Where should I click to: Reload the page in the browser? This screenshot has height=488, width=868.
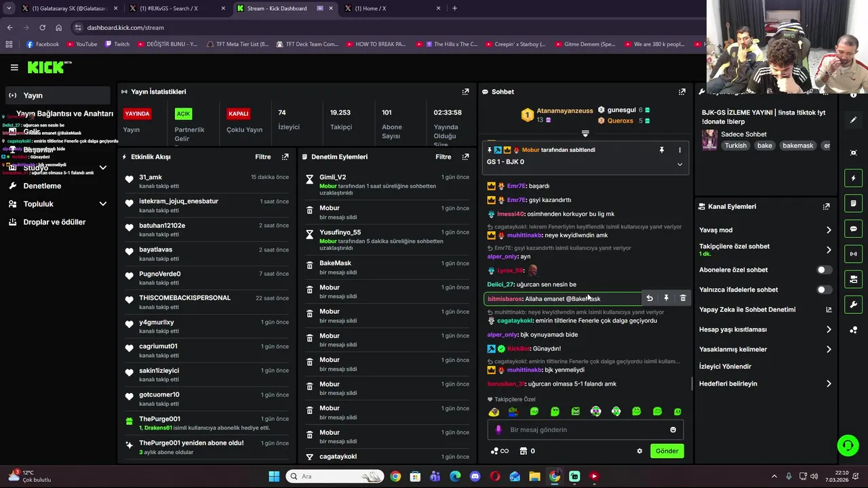click(x=42, y=28)
